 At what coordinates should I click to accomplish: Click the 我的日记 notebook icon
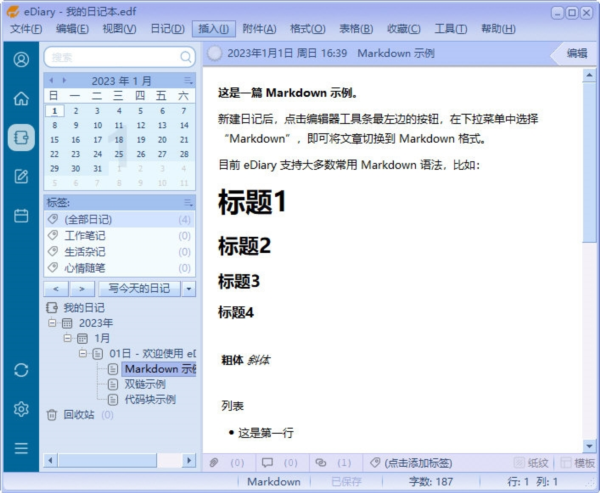click(x=52, y=307)
